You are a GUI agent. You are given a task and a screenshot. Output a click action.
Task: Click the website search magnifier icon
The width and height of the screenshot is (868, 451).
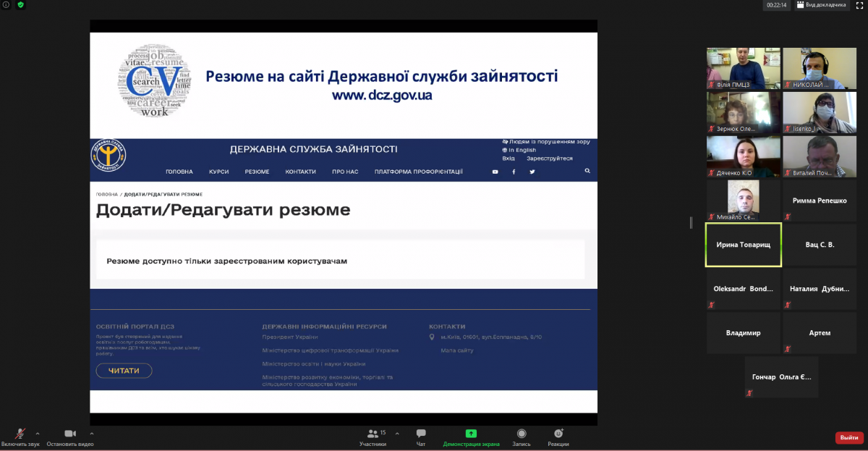587,172
